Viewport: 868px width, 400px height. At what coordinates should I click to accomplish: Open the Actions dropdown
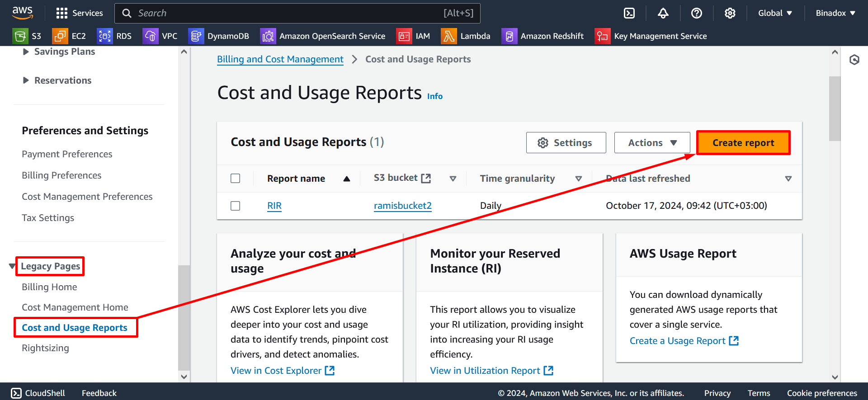652,143
